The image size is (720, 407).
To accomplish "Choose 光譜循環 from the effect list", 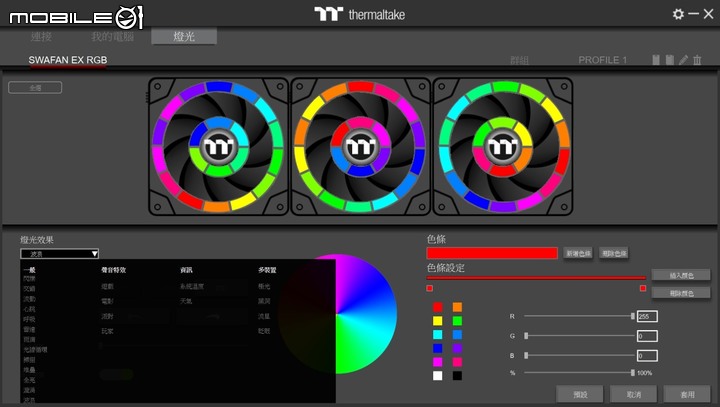I will click(x=35, y=350).
